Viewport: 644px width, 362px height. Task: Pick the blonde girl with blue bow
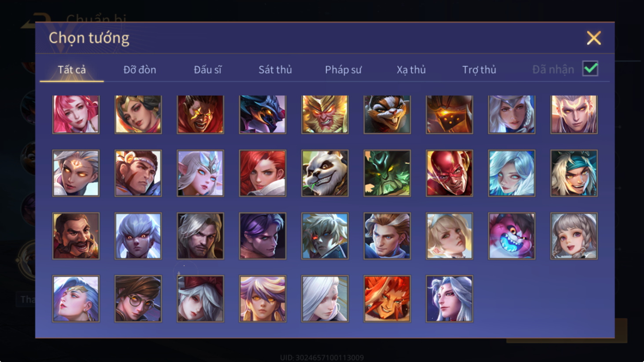point(450,236)
